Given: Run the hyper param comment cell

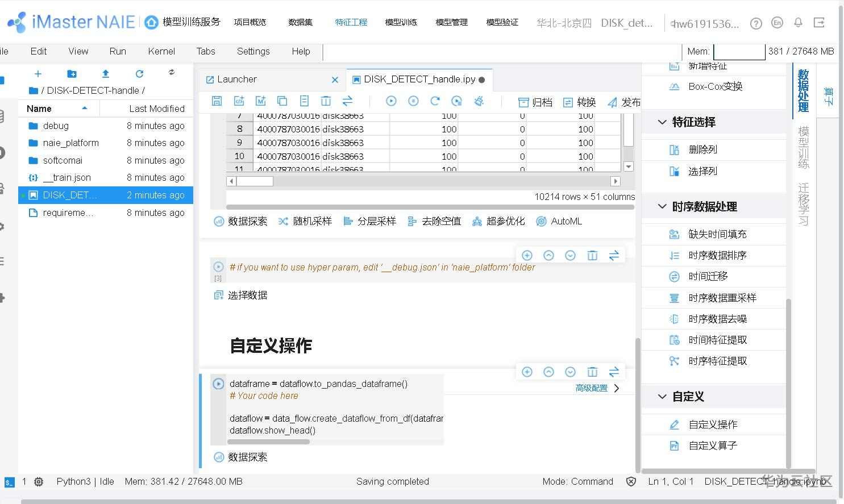Looking at the screenshot, I should click(218, 266).
